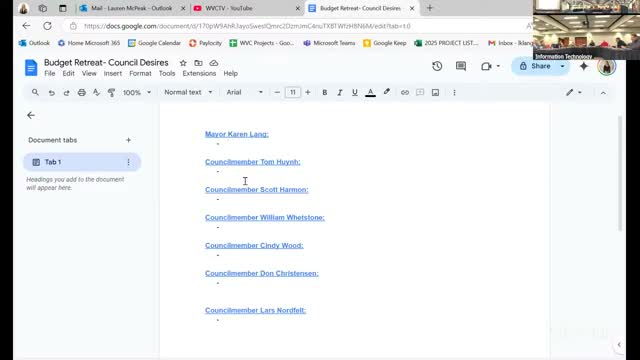This screenshot has height=360, width=640.
Task: Open the Help menu
Action: click(231, 73)
